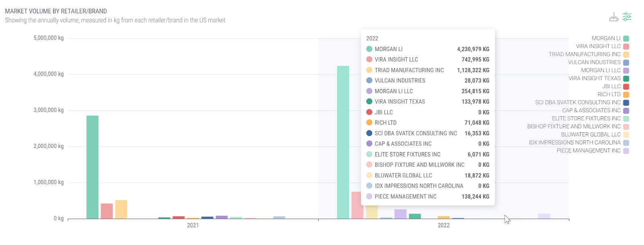Image resolution: width=644 pixels, height=245 pixels.
Task: Click the MORGAN LI legend label
Action: tap(606, 38)
